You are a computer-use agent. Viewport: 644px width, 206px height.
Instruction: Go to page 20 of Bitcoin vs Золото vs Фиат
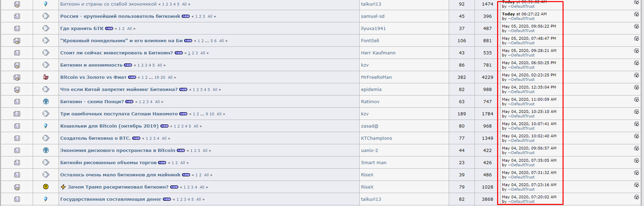pos(163,78)
